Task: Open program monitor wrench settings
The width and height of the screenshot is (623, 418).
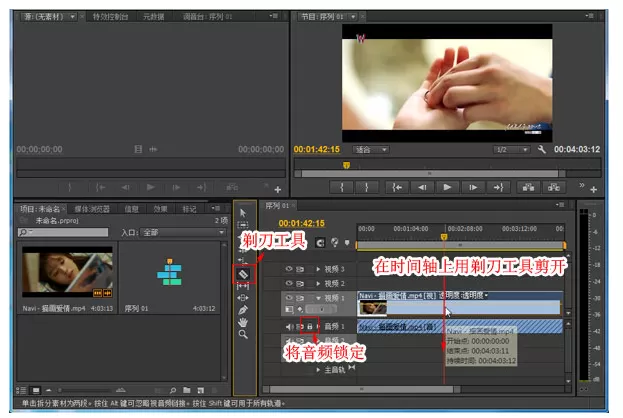Action: 542,149
